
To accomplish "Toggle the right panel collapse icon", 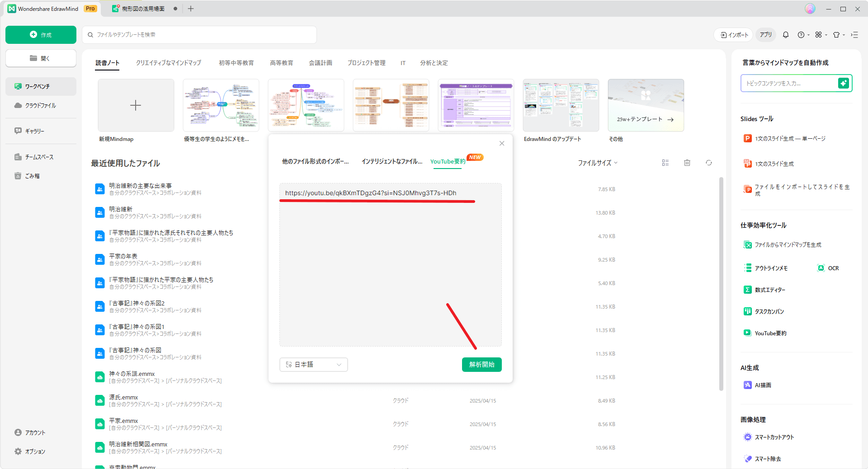I will click(x=854, y=35).
